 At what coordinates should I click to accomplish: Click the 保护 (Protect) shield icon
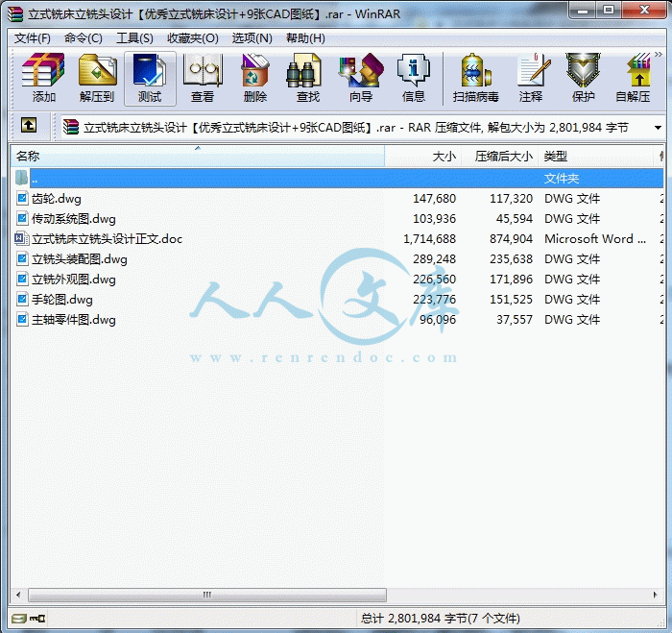click(583, 78)
